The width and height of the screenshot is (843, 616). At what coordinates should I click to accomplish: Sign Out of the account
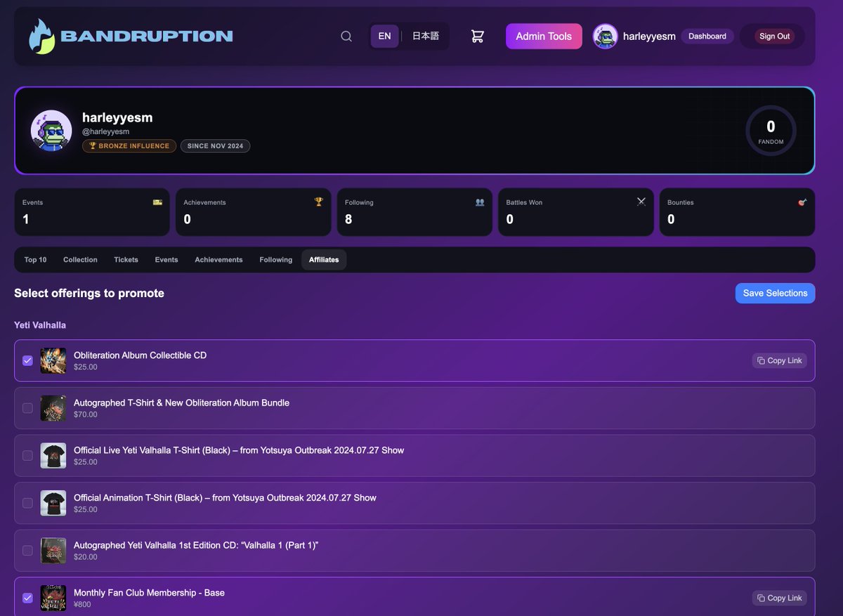click(774, 37)
